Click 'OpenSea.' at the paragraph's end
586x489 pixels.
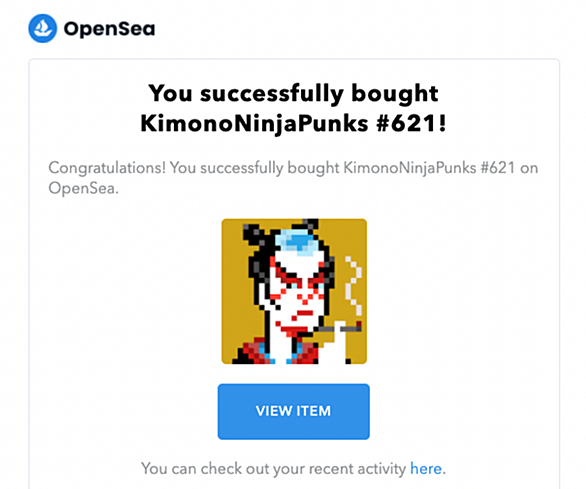83,188
